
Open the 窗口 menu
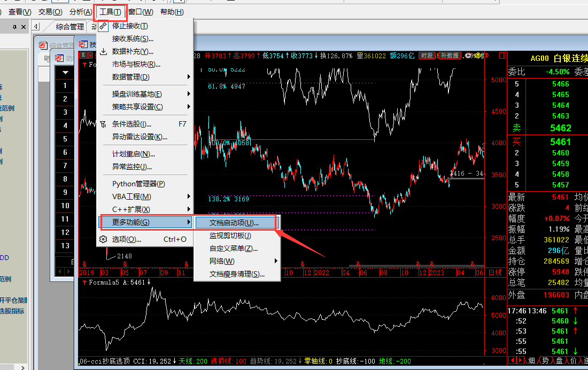tap(141, 12)
